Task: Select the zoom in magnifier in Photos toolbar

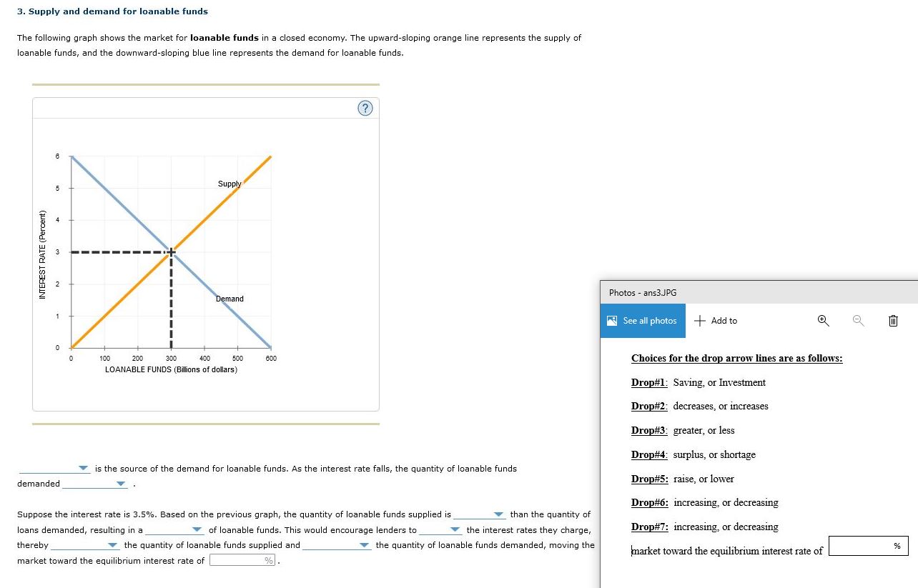Action: pos(822,321)
